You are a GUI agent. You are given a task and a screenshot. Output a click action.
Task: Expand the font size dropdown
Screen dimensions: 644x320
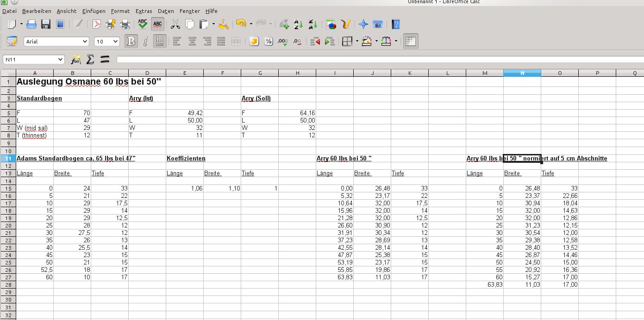[115, 42]
